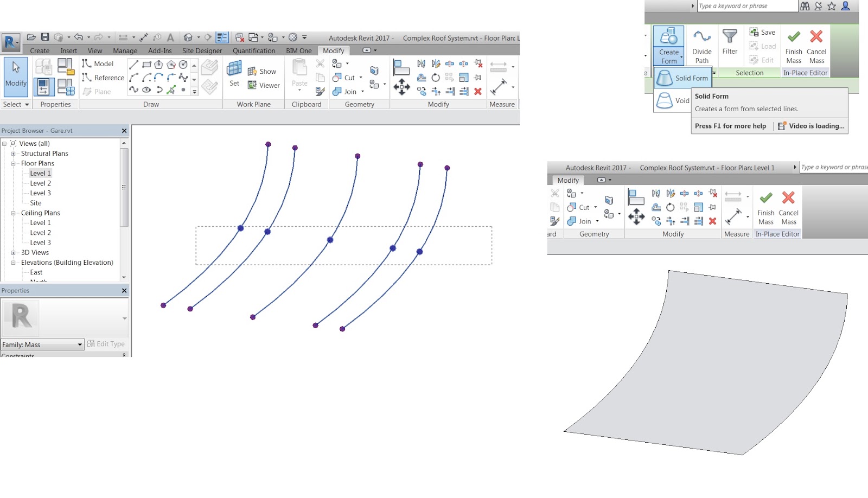Open the Family: Mass type selector
The width and height of the screenshot is (868, 498).
[x=42, y=344]
